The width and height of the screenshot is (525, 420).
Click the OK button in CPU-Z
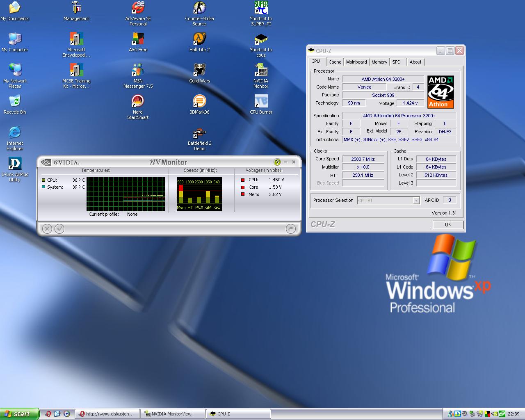click(x=448, y=225)
